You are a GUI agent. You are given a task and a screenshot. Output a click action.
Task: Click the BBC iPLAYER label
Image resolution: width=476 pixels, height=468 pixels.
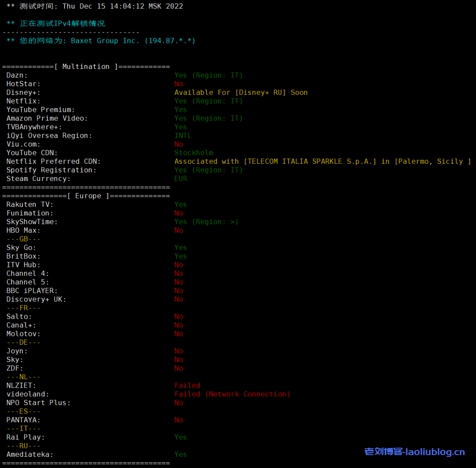(x=32, y=291)
